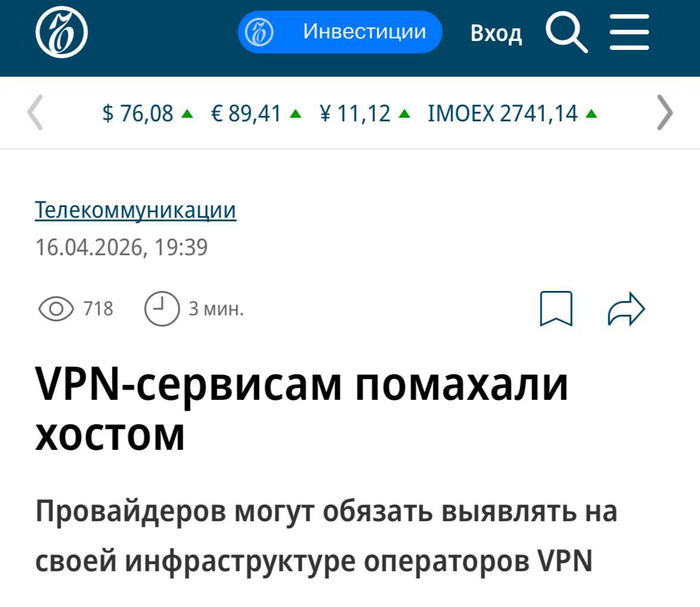Image resolution: width=700 pixels, height=607 pixels.
Task: Select the yuan rate 11,12
Action: (x=365, y=113)
